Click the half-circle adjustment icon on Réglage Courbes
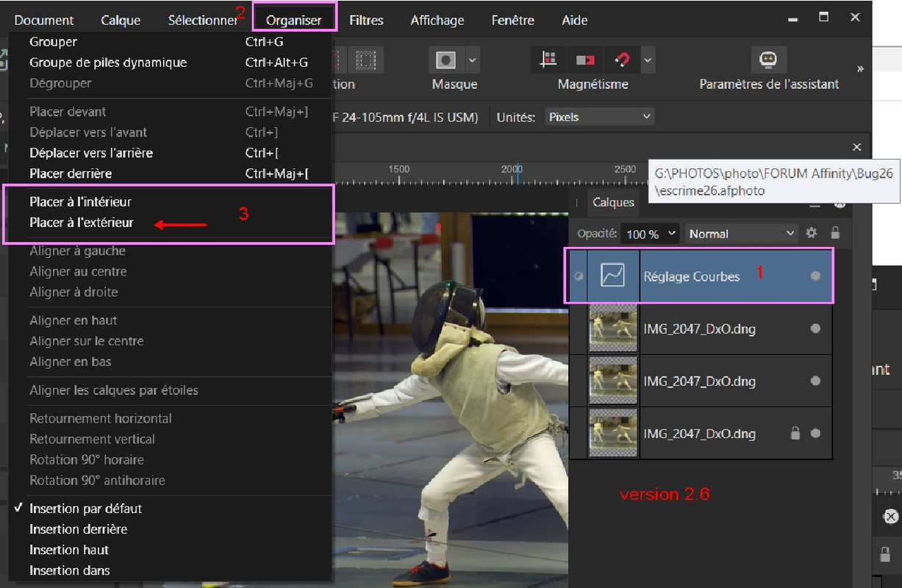The height and width of the screenshot is (588, 902). [579, 276]
